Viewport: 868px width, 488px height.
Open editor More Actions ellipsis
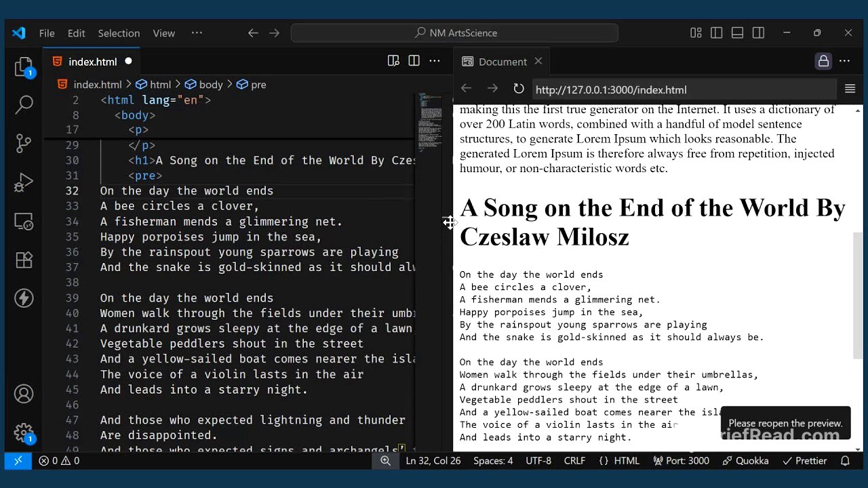coord(435,61)
